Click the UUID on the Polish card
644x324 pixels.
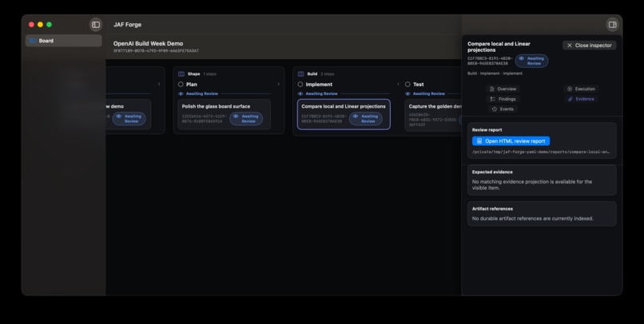pos(204,119)
